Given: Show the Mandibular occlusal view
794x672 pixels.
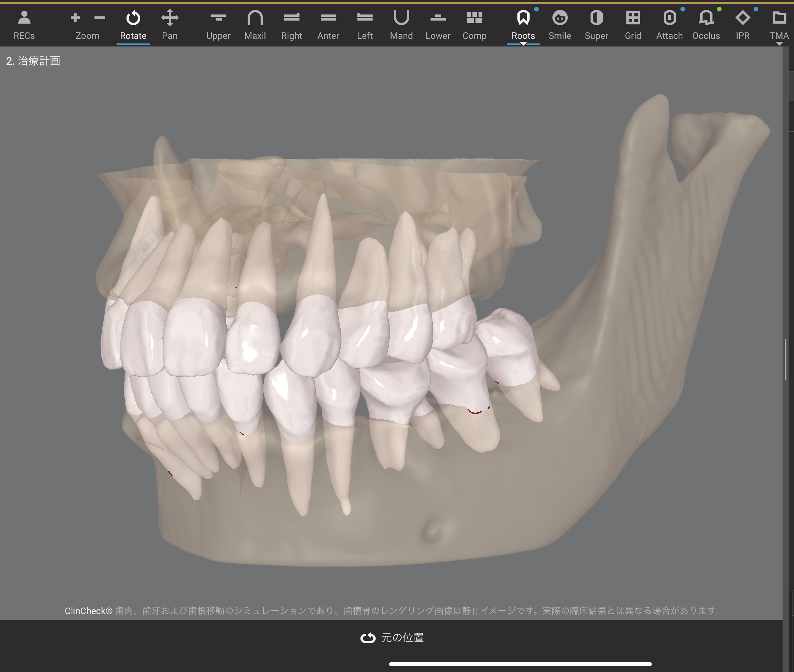Looking at the screenshot, I should (401, 25).
